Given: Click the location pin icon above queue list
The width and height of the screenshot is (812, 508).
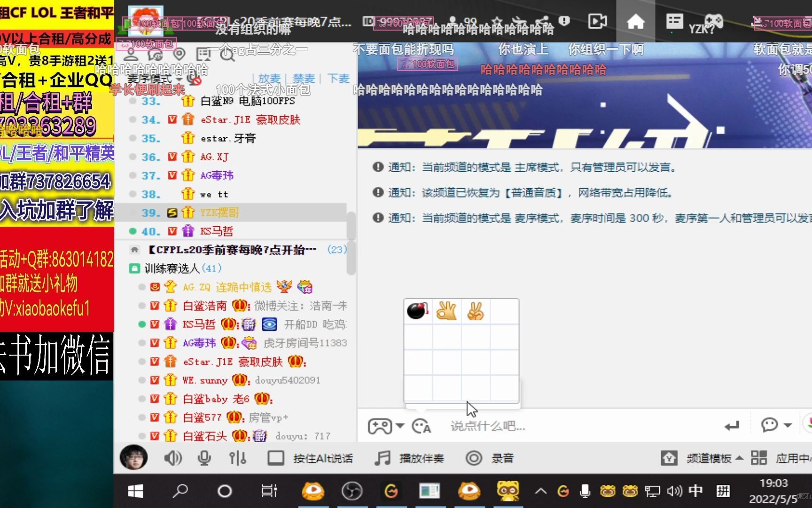Looking at the screenshot, I should point(179,55).
